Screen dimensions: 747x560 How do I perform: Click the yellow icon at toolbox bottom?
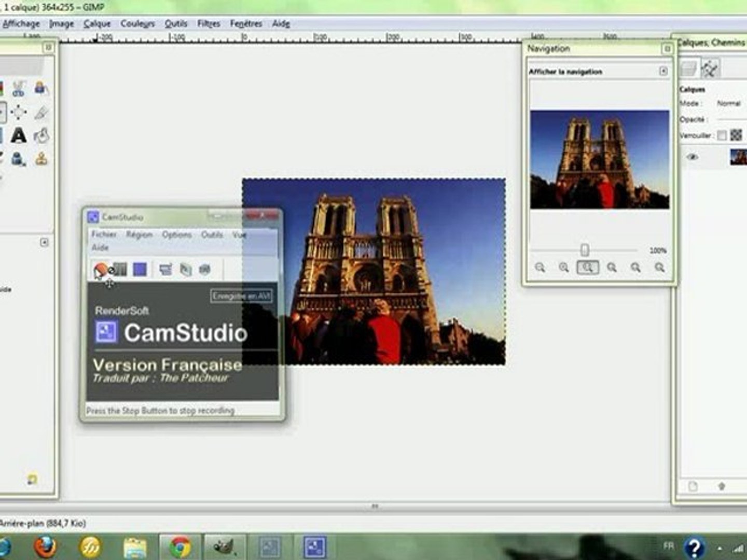32,479
